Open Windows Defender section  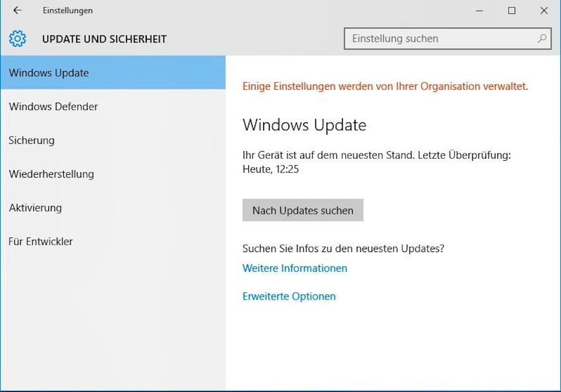pyautogui.click(x=113, y=107)
